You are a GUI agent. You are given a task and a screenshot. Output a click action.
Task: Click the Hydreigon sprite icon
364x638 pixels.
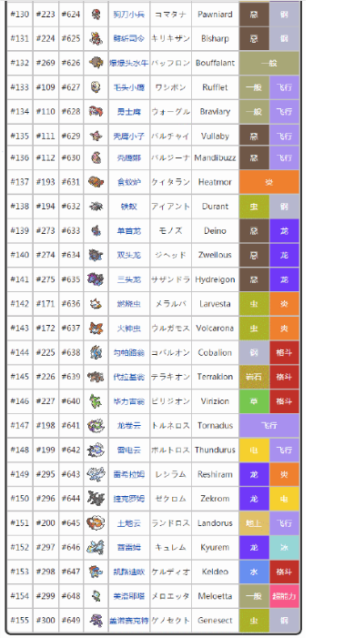(x=96, y=279)
